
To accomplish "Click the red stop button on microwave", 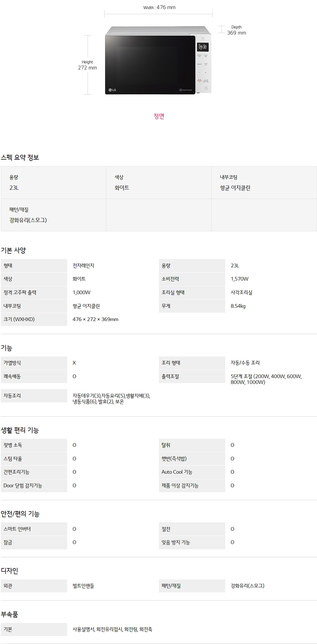I will [200, 81].
